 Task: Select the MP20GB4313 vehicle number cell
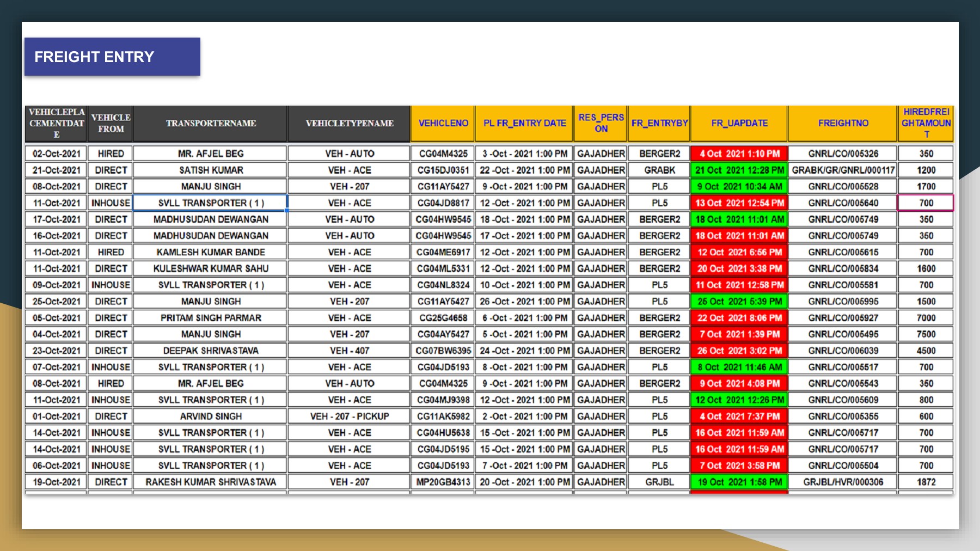[443, 482]
